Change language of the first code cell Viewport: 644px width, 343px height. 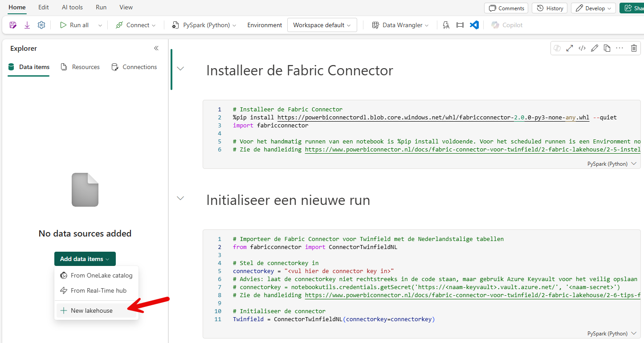tap(612, 164)
